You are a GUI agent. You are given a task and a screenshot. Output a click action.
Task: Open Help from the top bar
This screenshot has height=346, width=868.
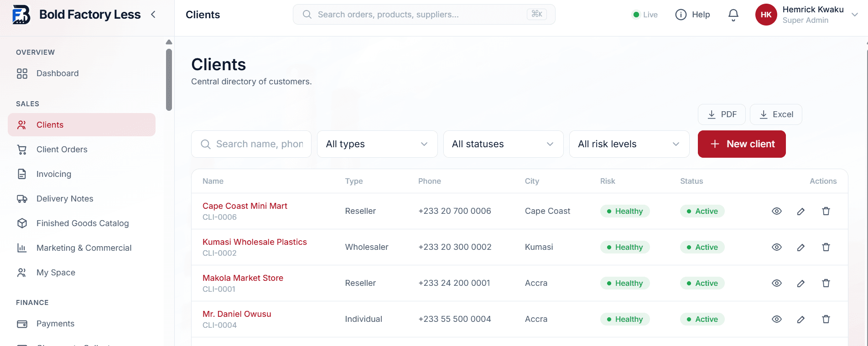[x=692, y=15]
